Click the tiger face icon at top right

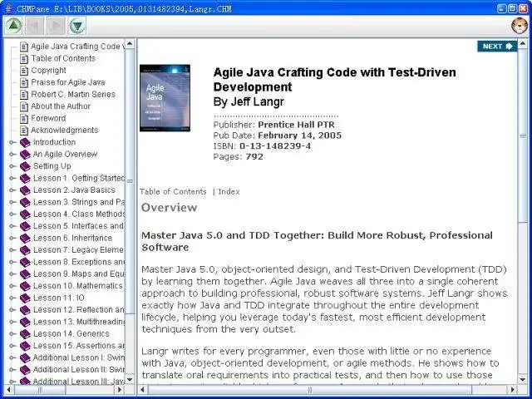point(520,26)
